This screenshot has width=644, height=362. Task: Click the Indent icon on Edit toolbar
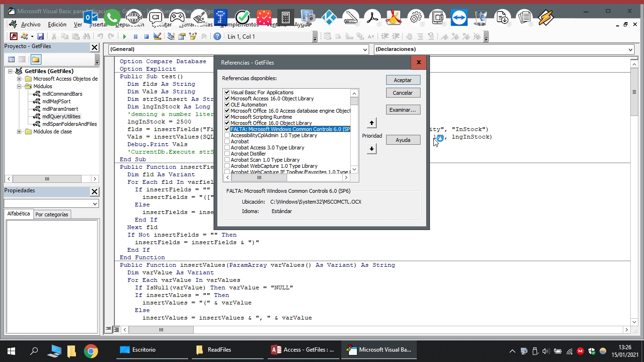coord(385,36)
